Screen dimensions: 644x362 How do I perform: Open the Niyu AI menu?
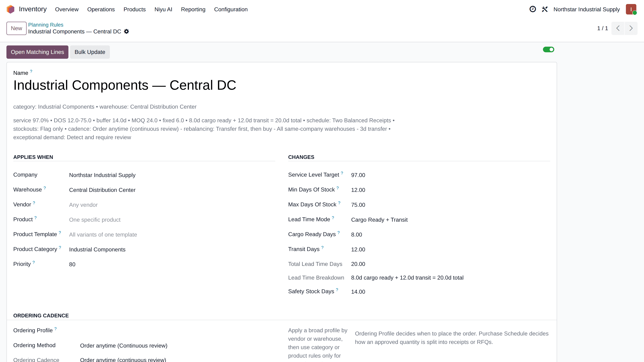click(x=163, y=9)
